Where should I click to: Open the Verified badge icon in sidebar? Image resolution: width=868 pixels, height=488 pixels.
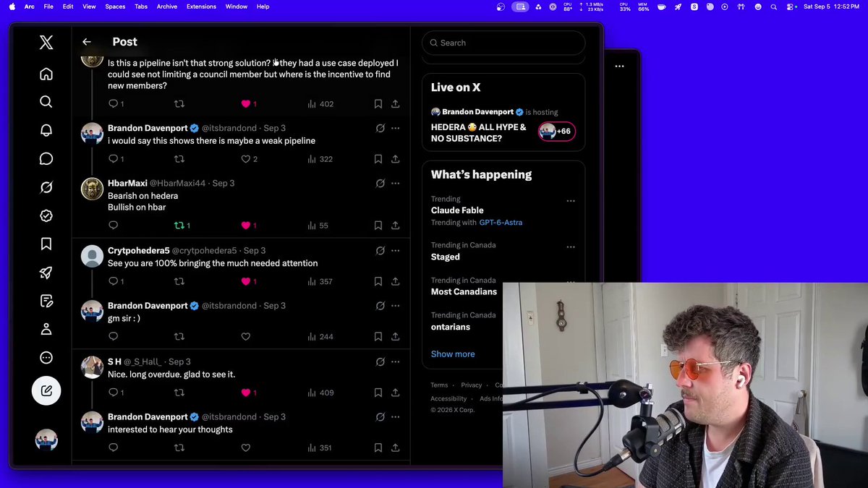[x=46, y=215]
